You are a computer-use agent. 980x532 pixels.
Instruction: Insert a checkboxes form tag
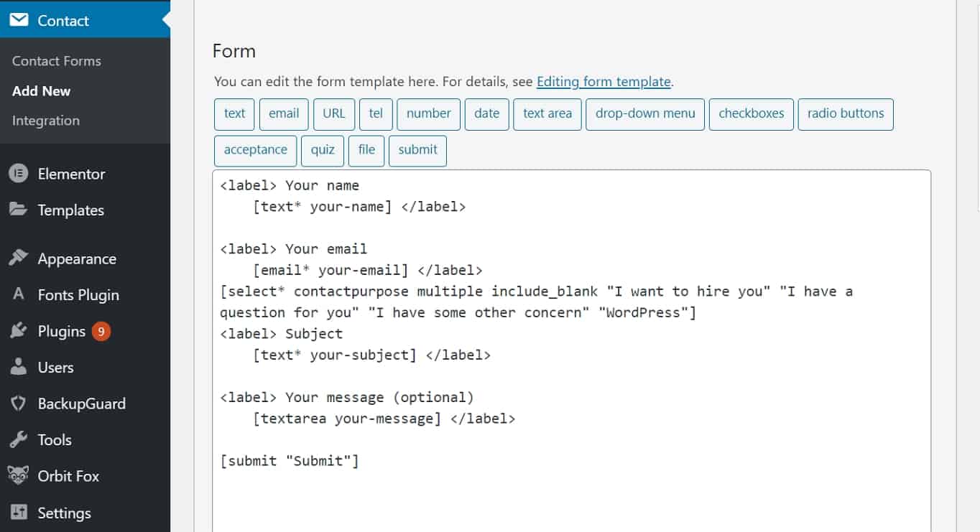tap(752, 114)
